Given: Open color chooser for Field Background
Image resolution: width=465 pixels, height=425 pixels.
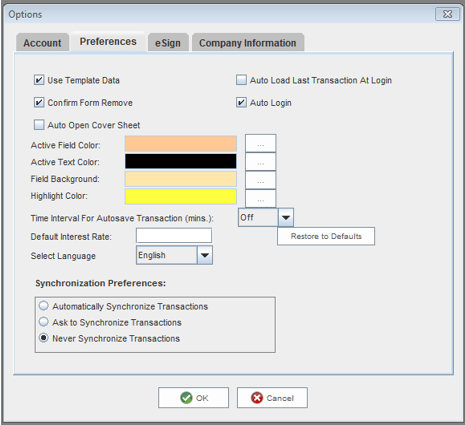Looking at the screenshot, I should pyautogui.click(x=261, y=180).
